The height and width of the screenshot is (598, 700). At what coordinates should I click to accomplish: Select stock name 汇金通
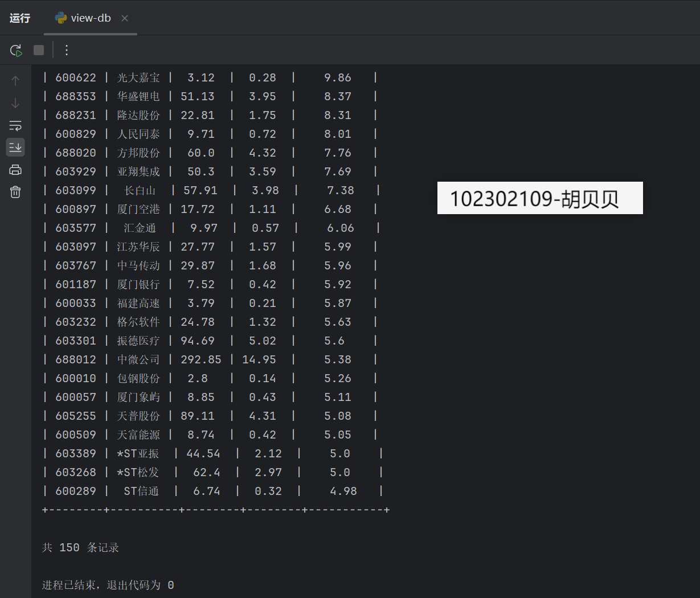click(x=140, y=228)
